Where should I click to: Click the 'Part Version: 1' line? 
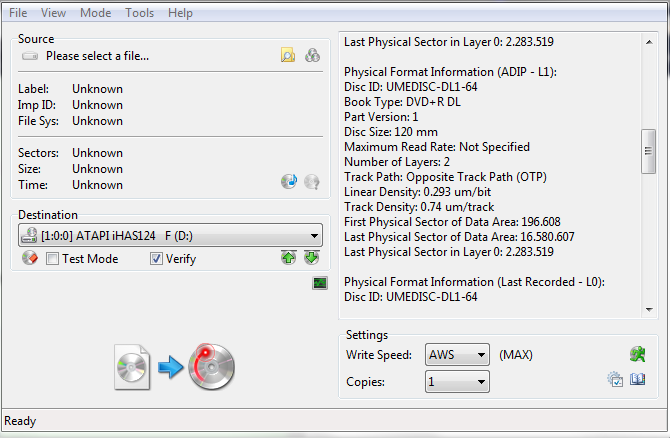(381, 117)
